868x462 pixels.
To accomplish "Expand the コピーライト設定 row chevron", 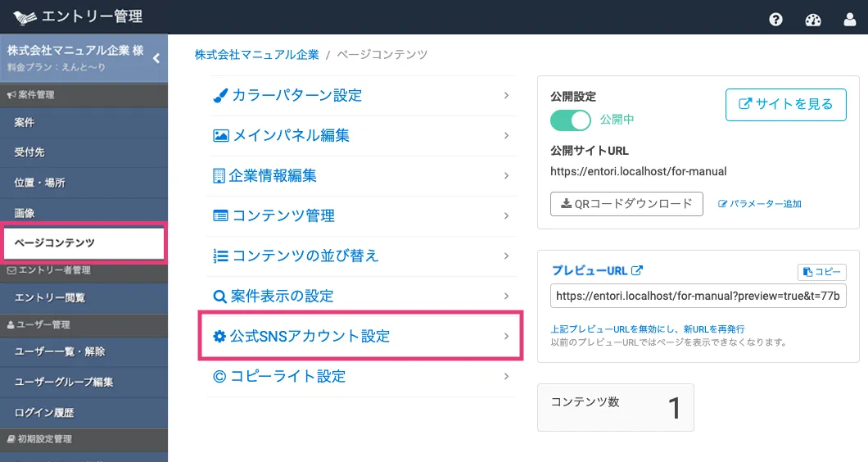I will pyautogui.click(x=506, y=377).
